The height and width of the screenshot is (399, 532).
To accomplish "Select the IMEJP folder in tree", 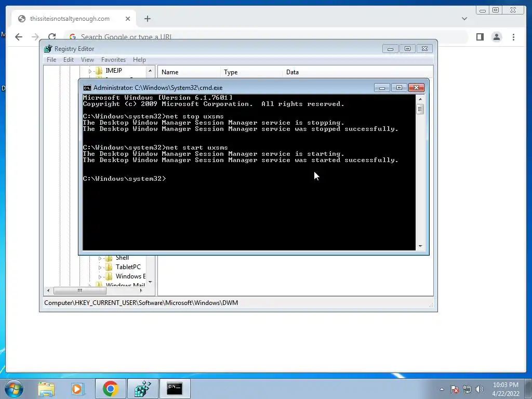I will (113, 71).
